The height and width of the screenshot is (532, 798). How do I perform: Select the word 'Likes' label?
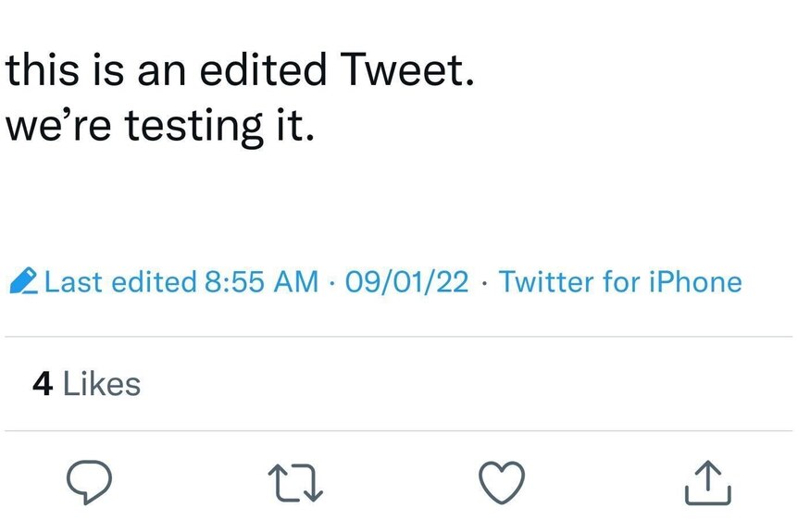click(102, 384)
